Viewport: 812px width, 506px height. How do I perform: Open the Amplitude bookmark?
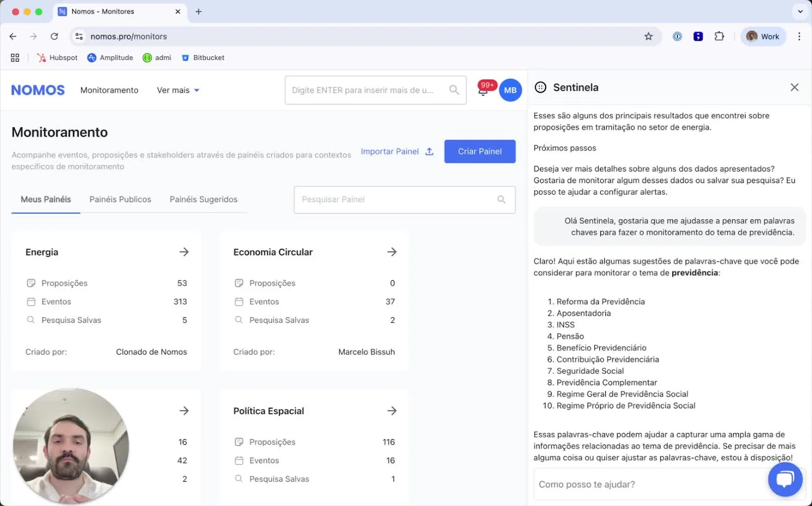(x=110, y=58)
